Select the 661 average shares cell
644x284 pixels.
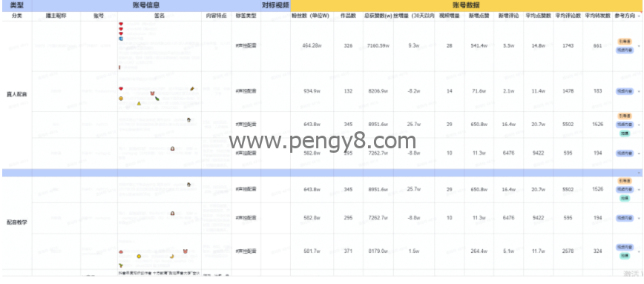click(597, 46)
